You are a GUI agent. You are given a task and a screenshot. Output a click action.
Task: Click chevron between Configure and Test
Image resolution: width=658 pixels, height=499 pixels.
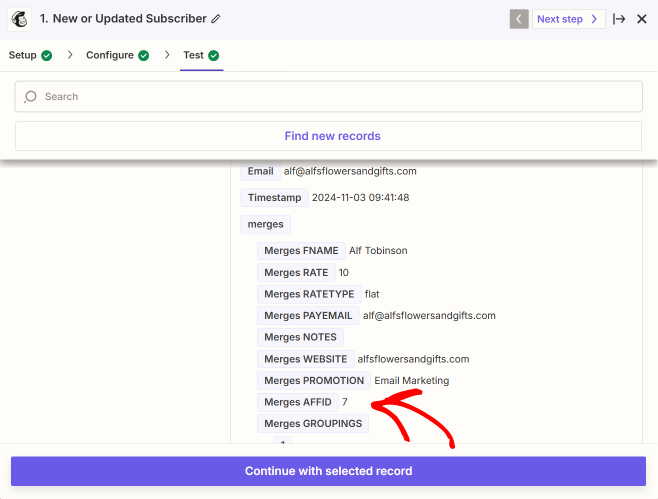pyautogui.click(x=167, y=55)
